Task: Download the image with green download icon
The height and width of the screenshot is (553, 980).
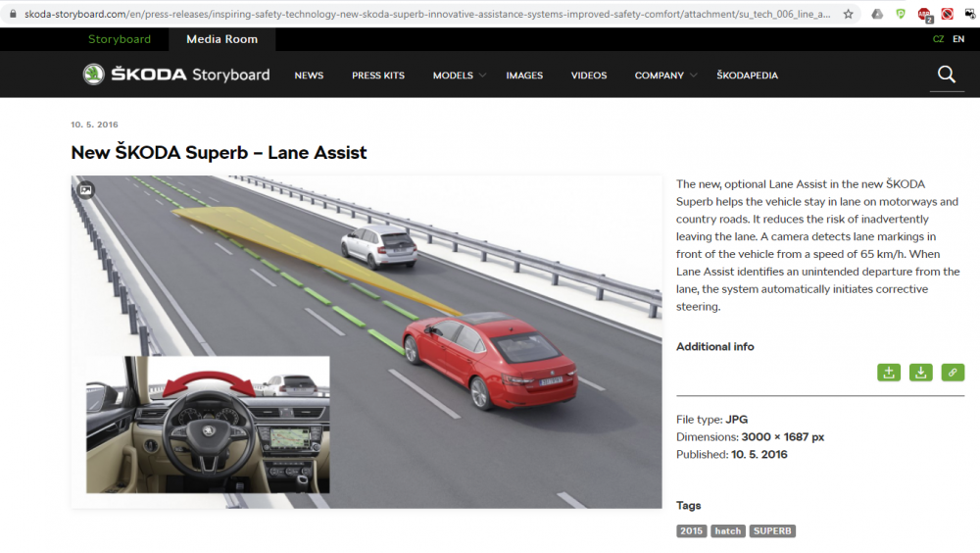Action: (x=920, y=373)
